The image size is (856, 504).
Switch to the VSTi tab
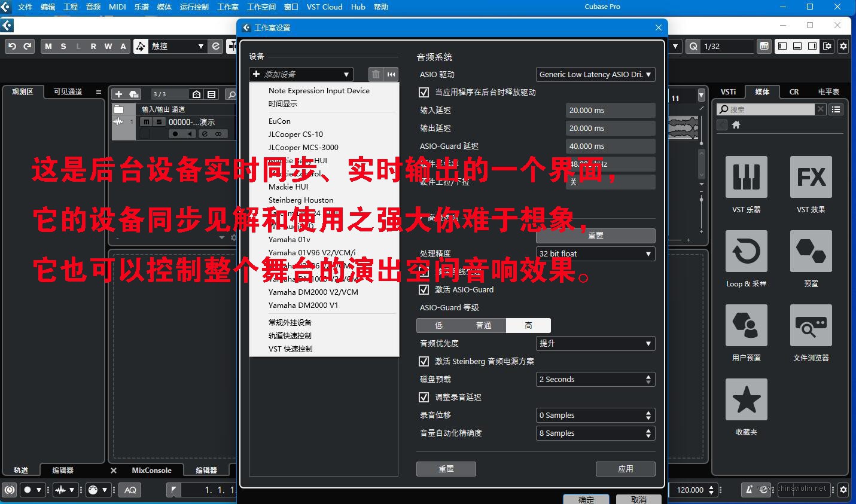coord(728,91)
